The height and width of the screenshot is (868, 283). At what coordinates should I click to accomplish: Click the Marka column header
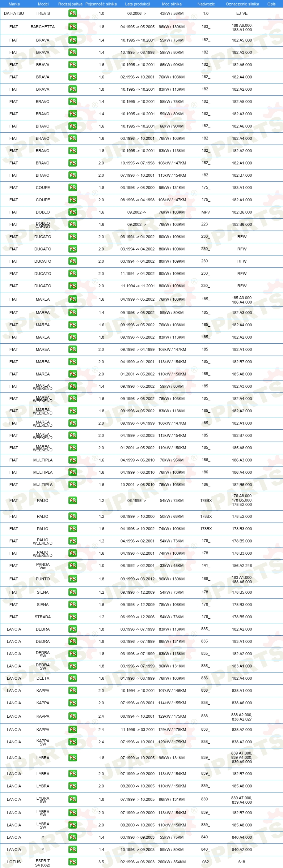pos(14,4)
